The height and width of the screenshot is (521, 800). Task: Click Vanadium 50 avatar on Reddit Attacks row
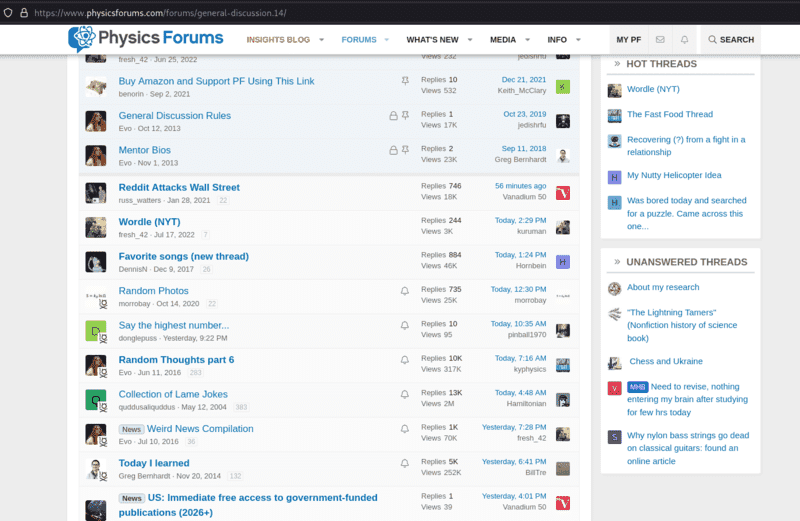pyautogui.click(x=563, y=193)
